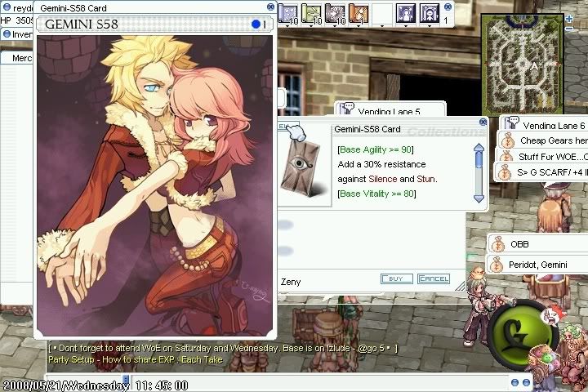Click the 'Party Setup - How to share EXP' chat line
The image size is (588, 392).
pyautogui.click(x=136, y=359)
